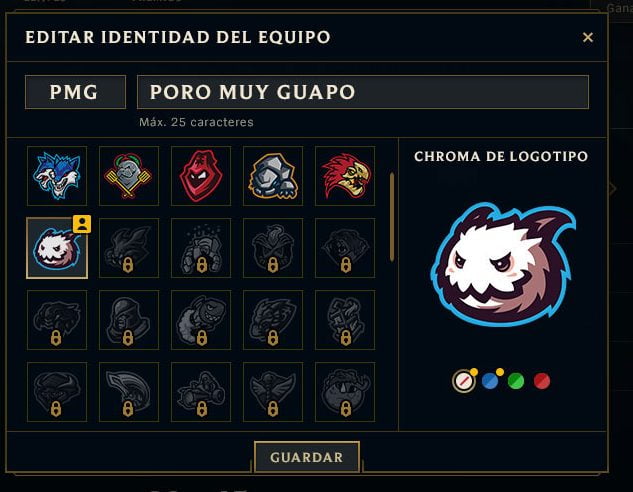The height and width of the screenshot is (492, 633).
Task: Apply the green logo chroma
Action: click(x=516, y=381)
